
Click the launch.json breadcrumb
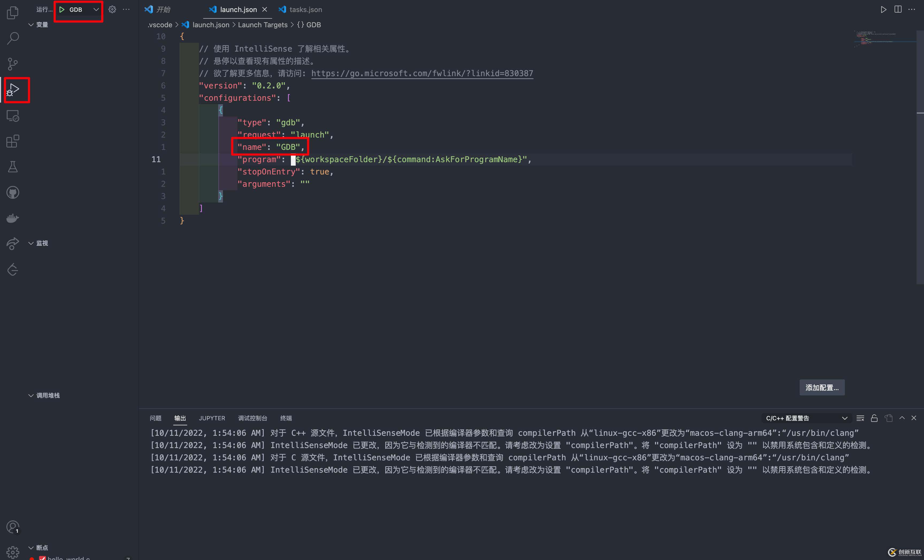210,25
